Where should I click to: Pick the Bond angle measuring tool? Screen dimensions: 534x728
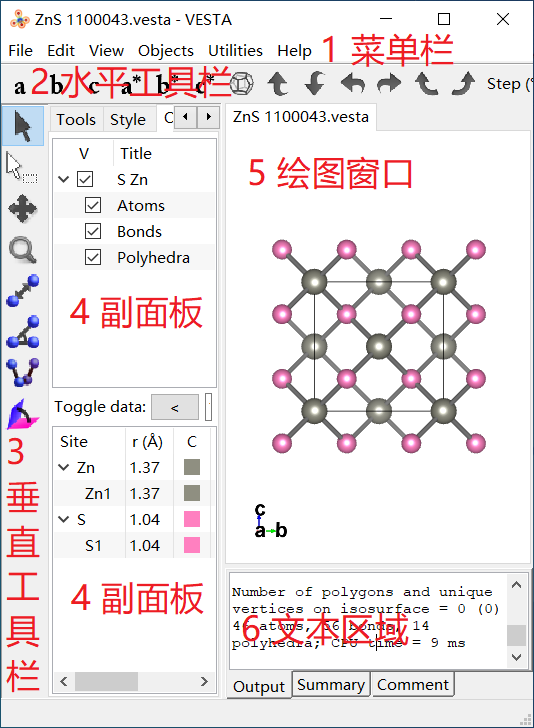23,332
